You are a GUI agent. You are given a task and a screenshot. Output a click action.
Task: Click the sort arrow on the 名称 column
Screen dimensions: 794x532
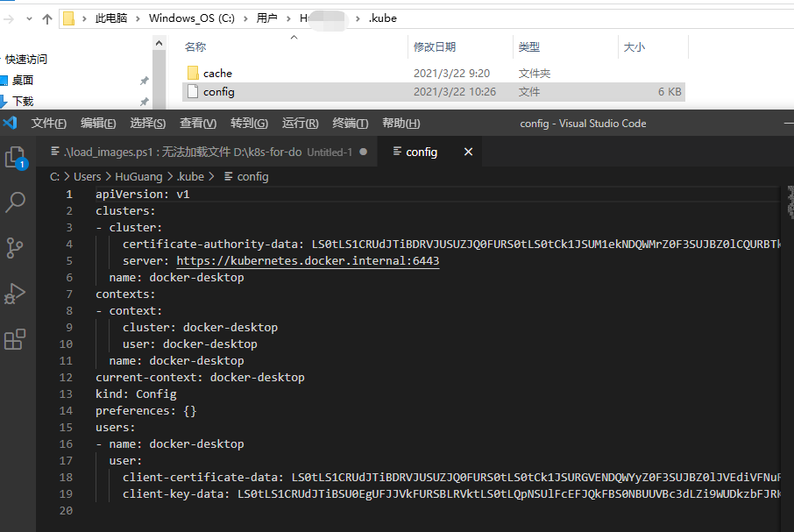pos(294,39)
